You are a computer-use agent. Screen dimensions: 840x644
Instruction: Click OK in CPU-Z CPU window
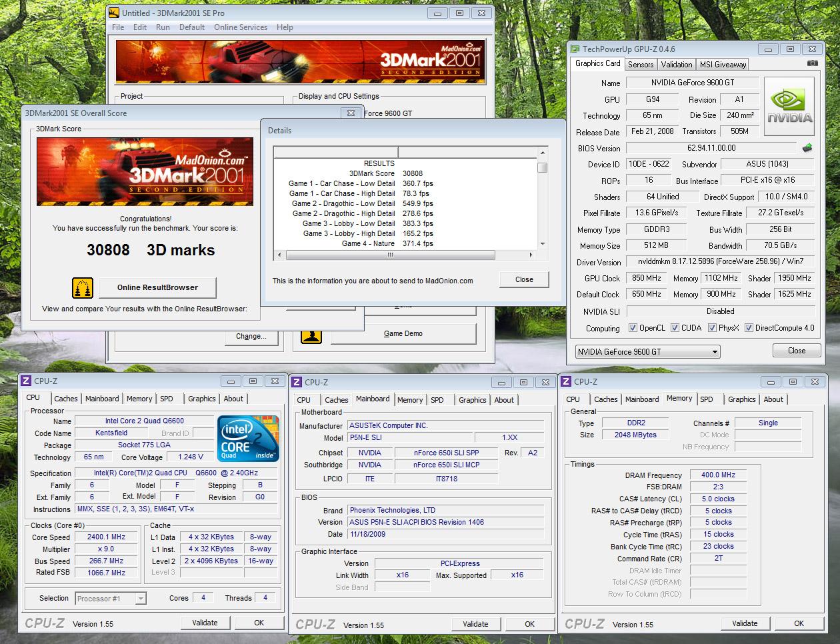[259, 623]
